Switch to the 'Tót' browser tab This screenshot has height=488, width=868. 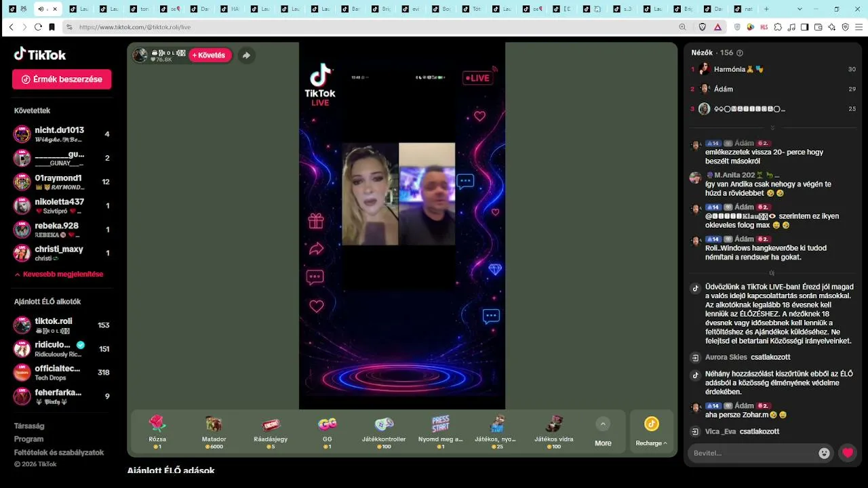(x=472, y=9)
